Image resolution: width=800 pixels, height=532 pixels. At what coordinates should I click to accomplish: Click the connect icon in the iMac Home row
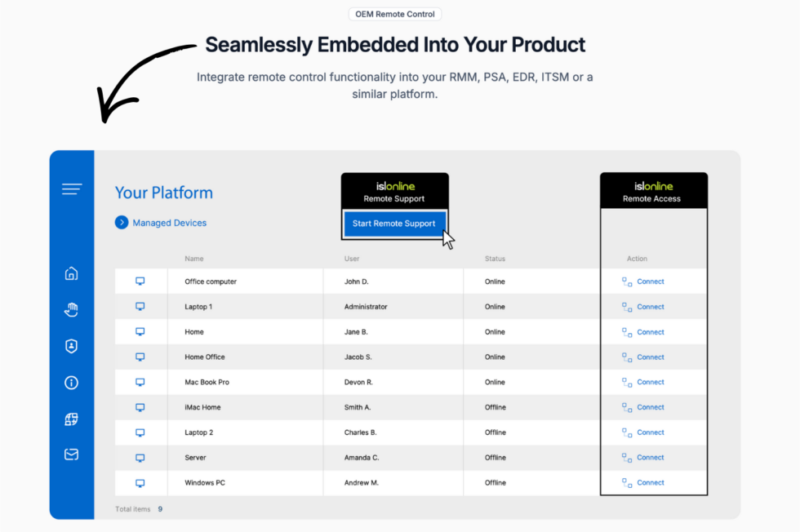(x=627, y=407)
